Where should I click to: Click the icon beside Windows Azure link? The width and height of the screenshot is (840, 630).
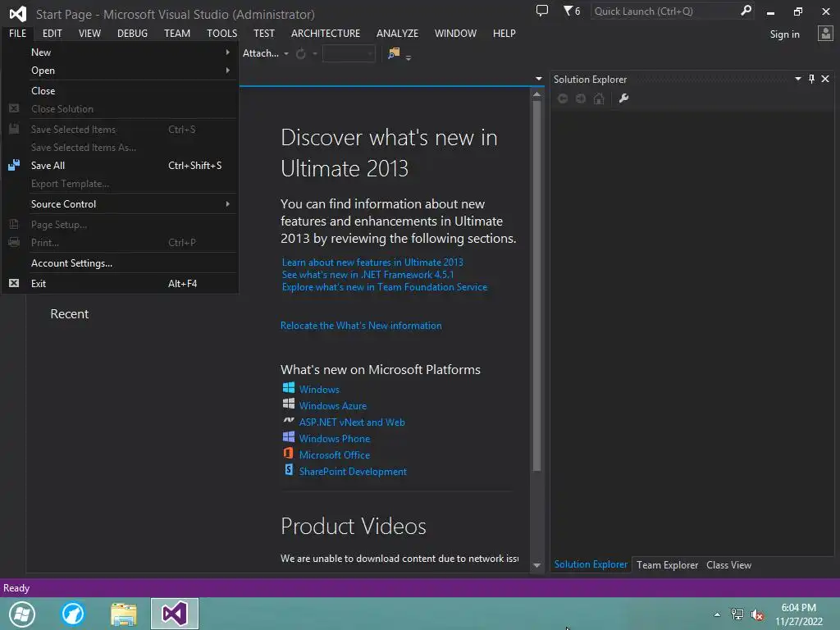tap(288, 404)
